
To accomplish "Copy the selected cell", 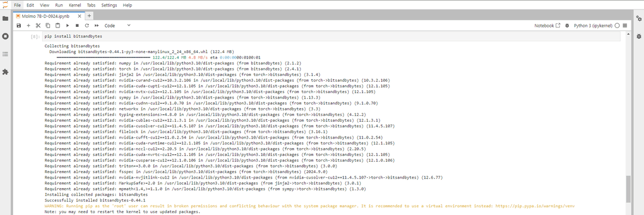I will 48,26.
